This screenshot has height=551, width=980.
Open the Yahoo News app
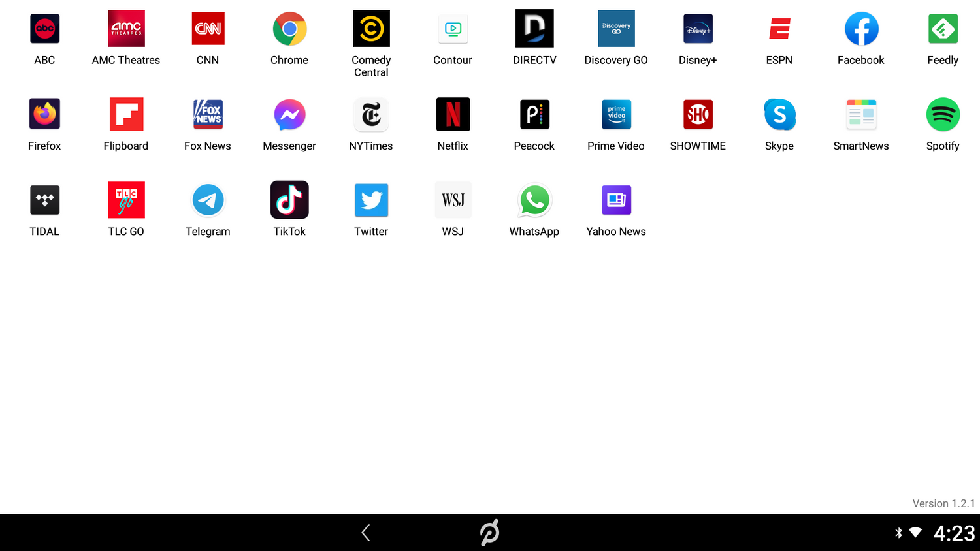tap(616, 200)
